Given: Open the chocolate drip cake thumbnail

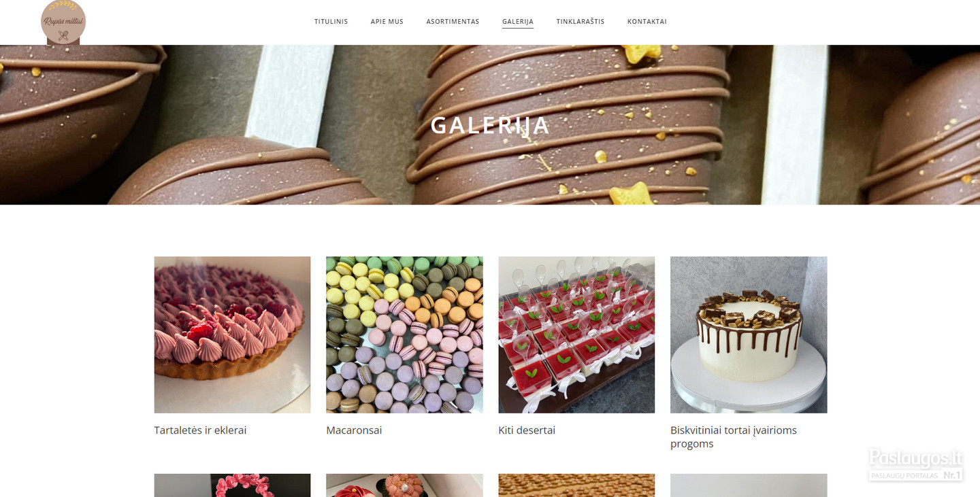Looking at the screenshot, I should click(749, 335).
